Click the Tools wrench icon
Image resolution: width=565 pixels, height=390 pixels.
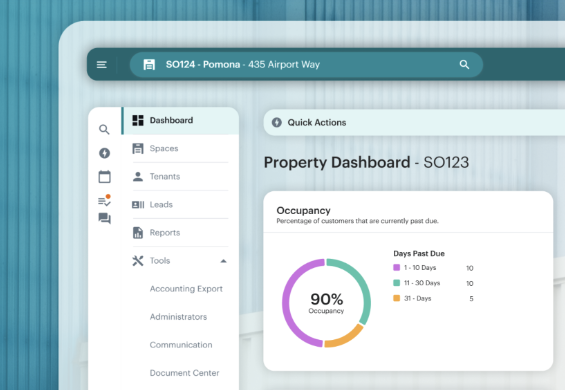pos(138,261)
